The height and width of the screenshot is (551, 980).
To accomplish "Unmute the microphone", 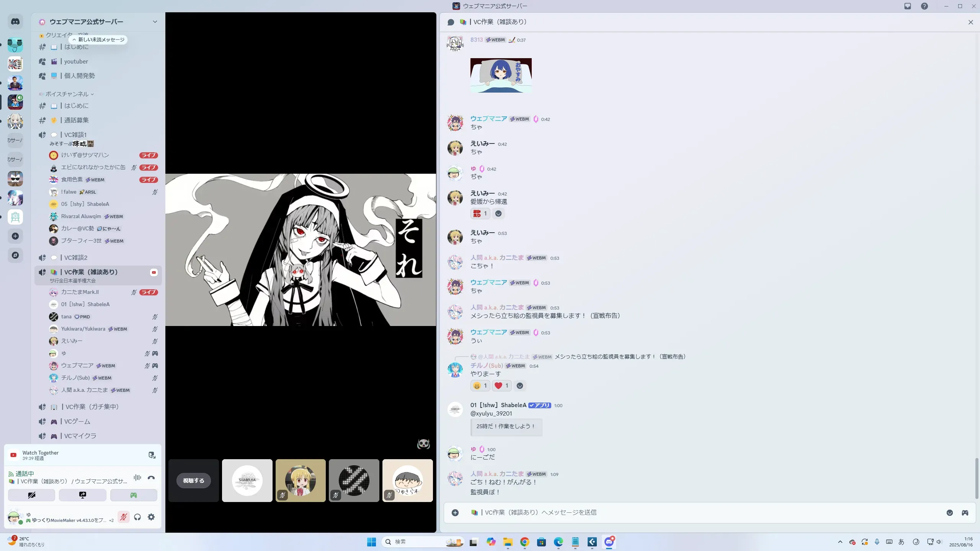I will pos(123,517).
